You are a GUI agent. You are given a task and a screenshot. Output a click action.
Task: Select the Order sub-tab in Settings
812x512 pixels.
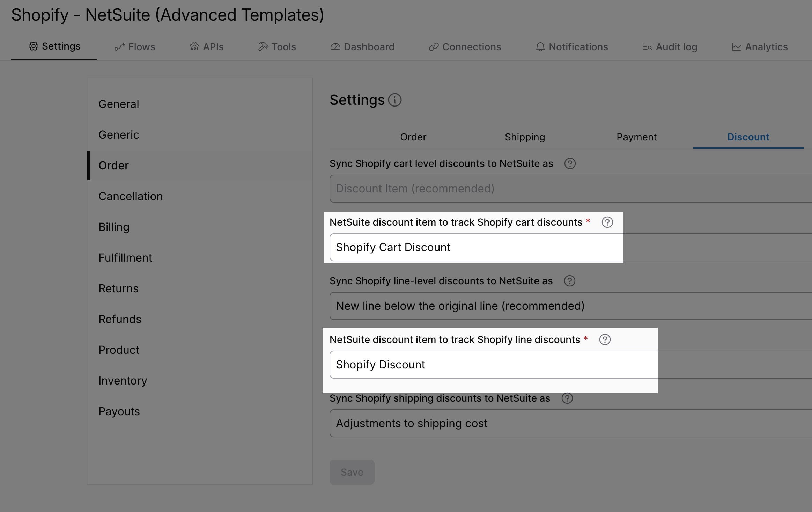coord(413,137)
